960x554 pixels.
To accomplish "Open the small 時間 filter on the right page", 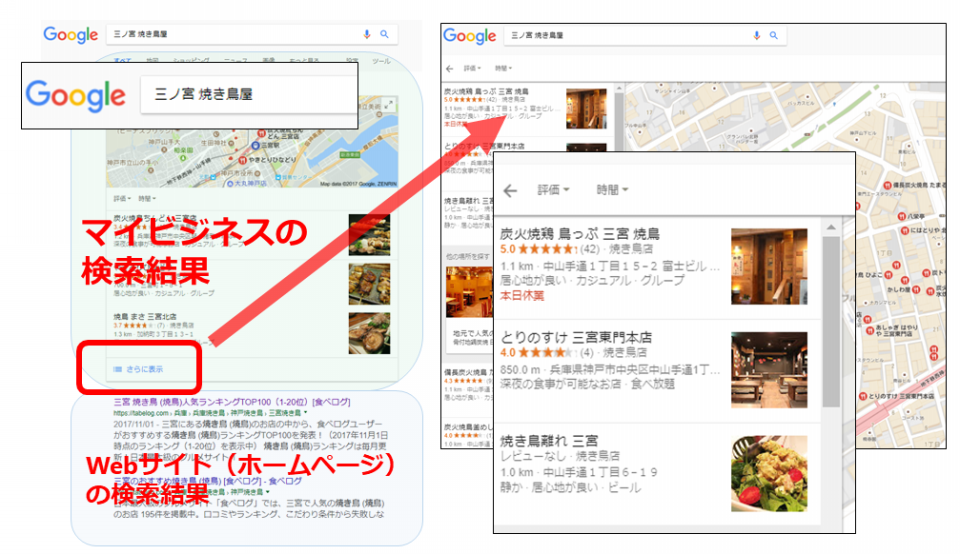I will (503, 69).
